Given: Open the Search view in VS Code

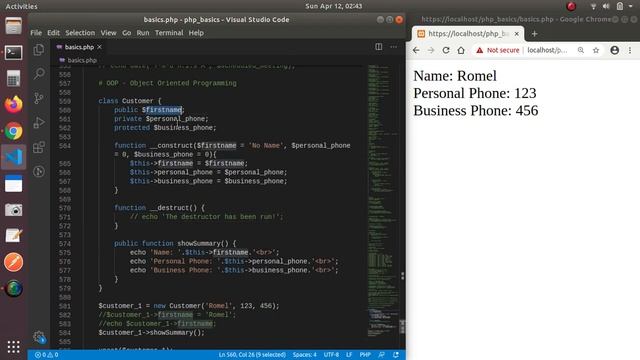Looking at the screenshot, I should pyautogui.click(x=39, y=74).
